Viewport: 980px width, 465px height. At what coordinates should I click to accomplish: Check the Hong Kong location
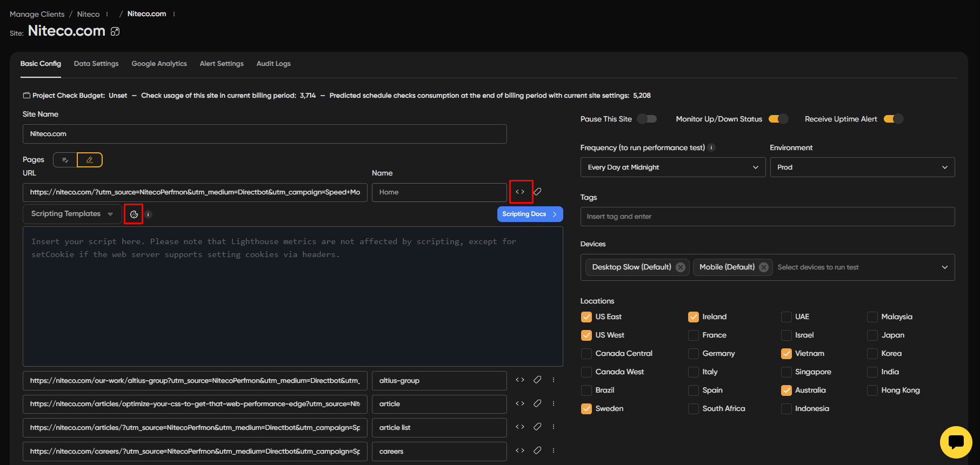pyautogui.click(x=872, y=390)
